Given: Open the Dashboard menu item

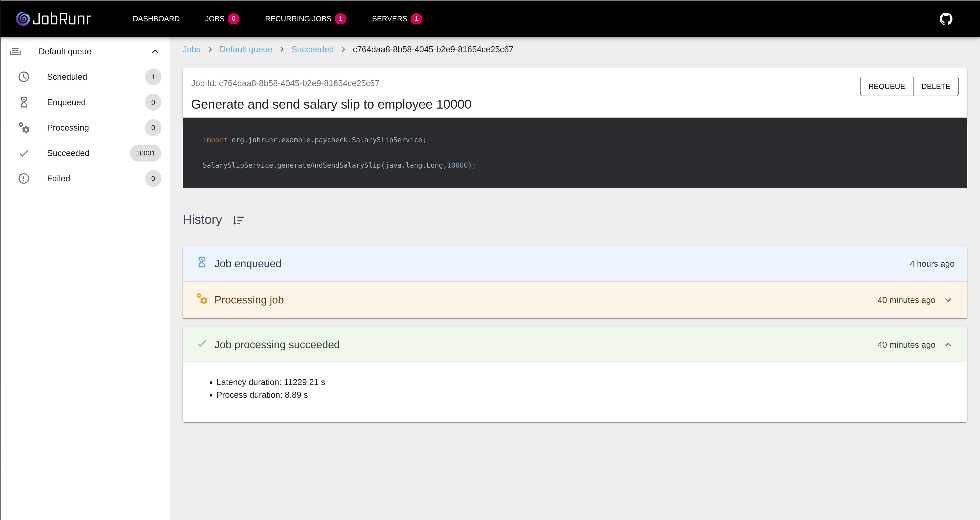Looking at the screenshot, I should click(156, 19).
